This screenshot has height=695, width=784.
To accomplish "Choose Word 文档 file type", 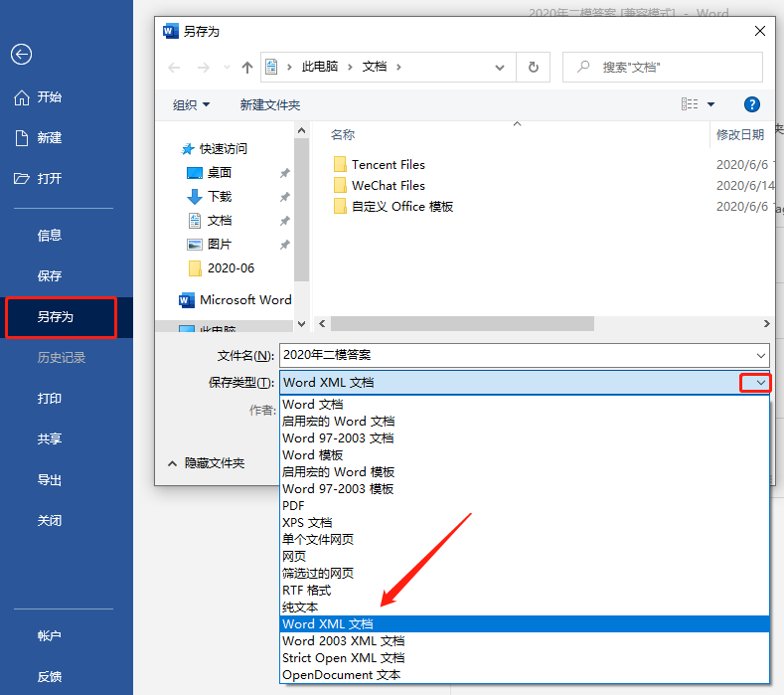I will 525,405.
